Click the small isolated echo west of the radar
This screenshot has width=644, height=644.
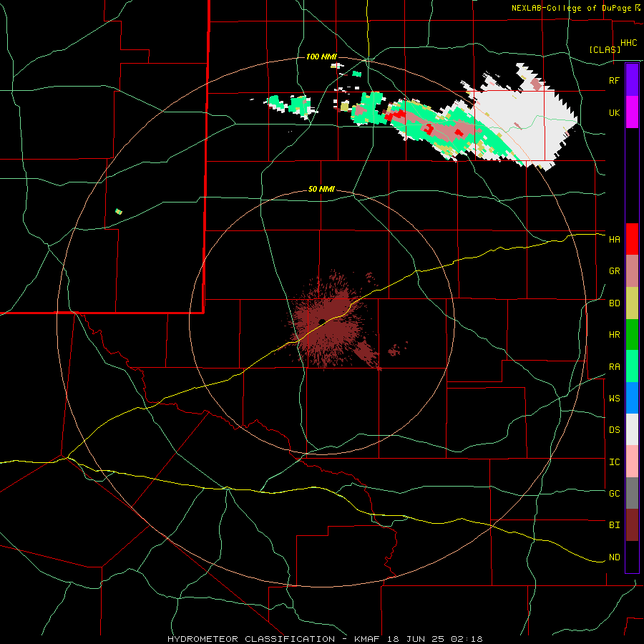click(x=119, y=212)
